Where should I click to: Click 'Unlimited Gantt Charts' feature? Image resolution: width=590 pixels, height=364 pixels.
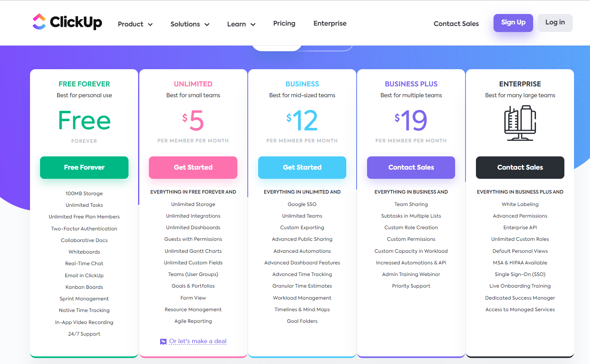pos(193,251)
